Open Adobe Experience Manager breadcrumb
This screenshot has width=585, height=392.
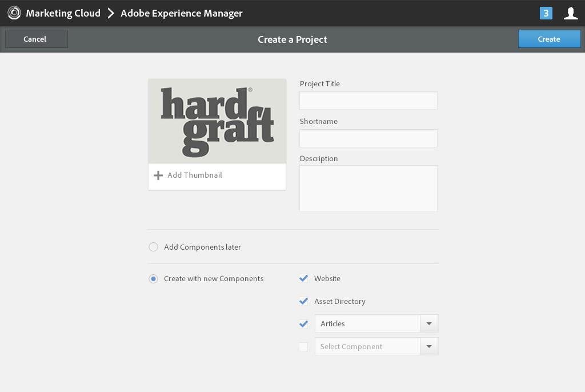click(182, 13)
